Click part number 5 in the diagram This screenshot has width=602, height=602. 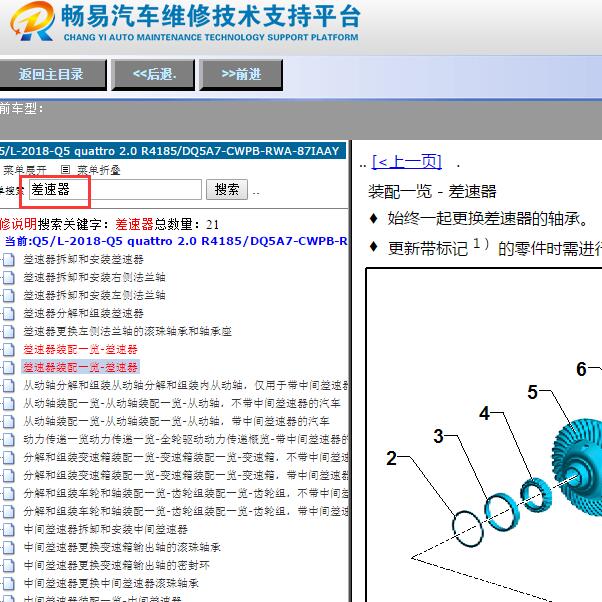click(533, 392)
